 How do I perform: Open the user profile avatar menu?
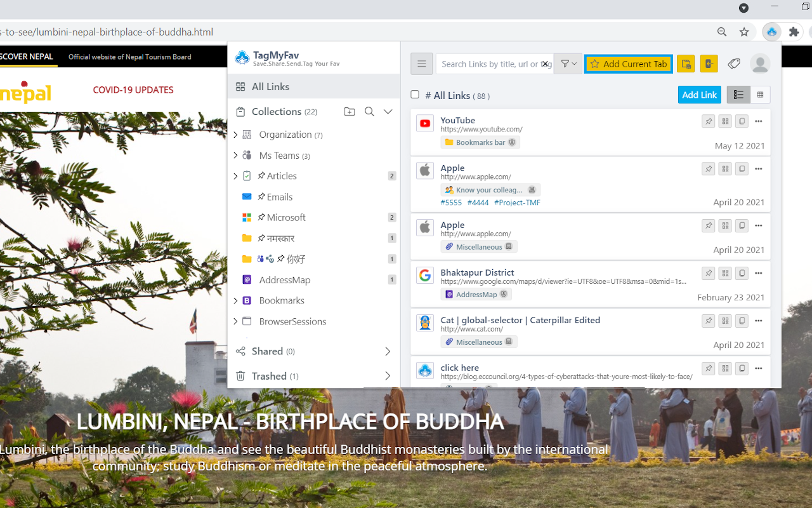760,63
